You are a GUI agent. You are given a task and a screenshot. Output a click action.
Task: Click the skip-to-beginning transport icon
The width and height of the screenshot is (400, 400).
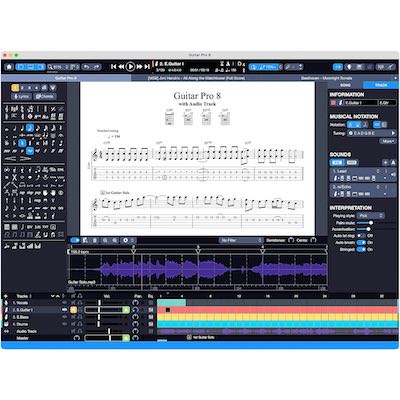(x=113, y=67)
